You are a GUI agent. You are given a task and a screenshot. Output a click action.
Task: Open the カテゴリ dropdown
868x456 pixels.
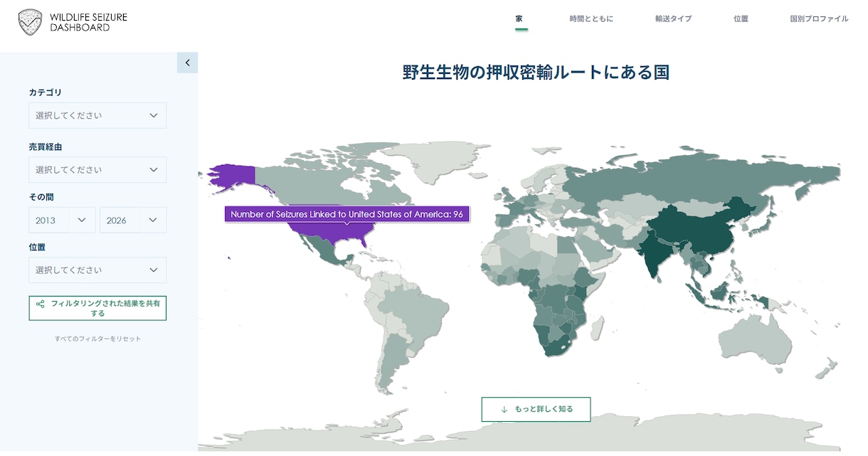(97, 115)
